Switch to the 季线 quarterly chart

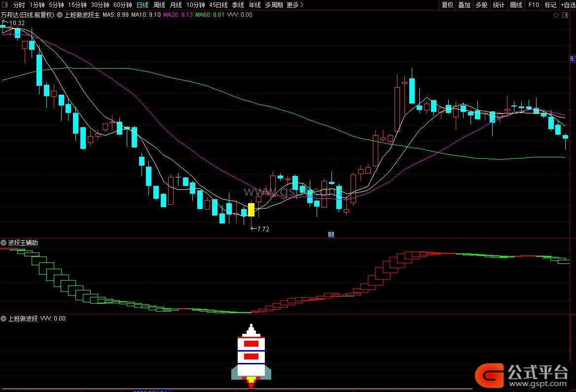coord(238,5)
